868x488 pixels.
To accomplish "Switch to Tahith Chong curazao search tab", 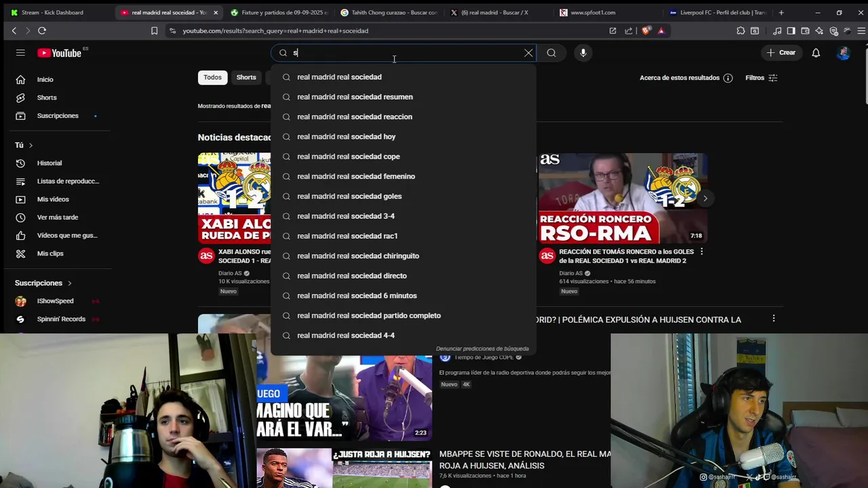I will (x=389, y=12).
